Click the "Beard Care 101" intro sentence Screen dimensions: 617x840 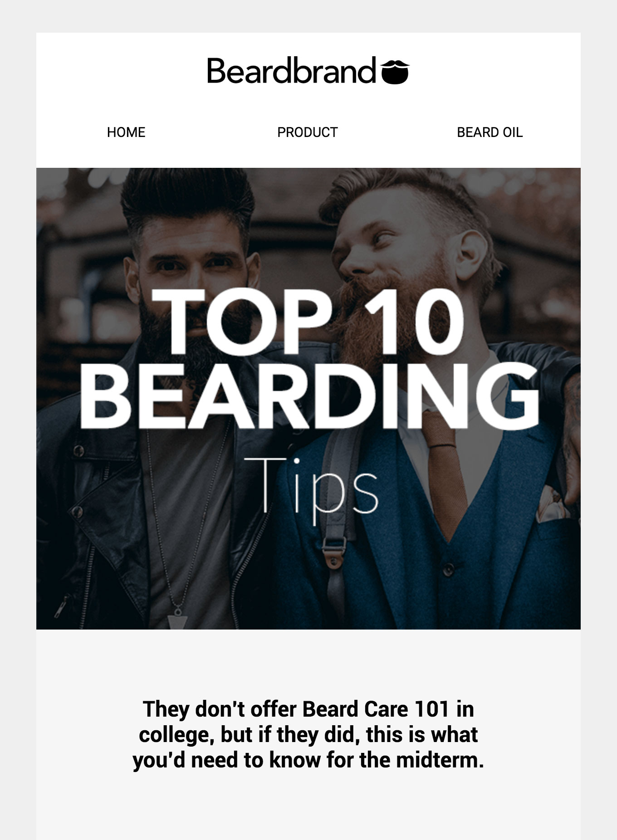[308, 734]
